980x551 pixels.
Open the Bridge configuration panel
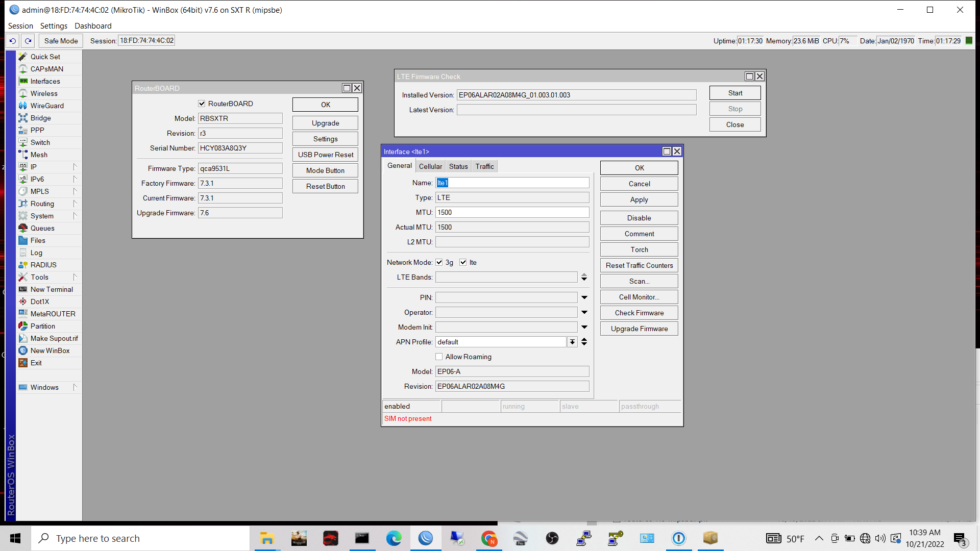[x=41, y=118]
